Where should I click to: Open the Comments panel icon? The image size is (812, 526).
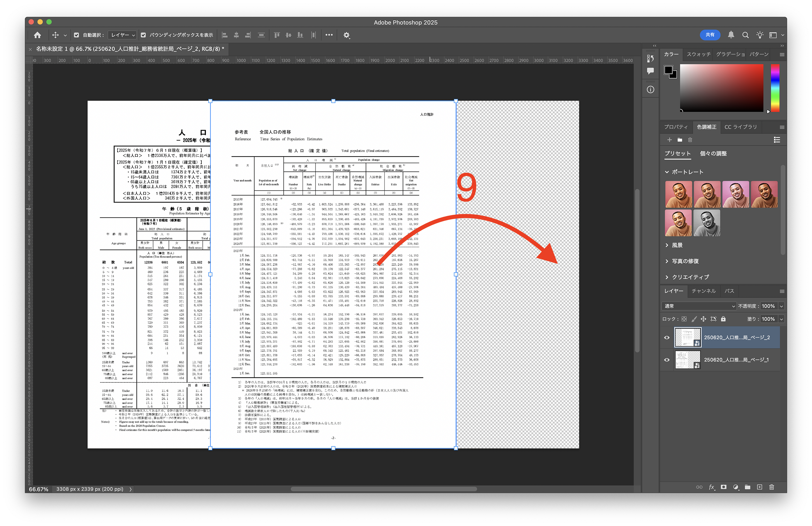(651, 71)
